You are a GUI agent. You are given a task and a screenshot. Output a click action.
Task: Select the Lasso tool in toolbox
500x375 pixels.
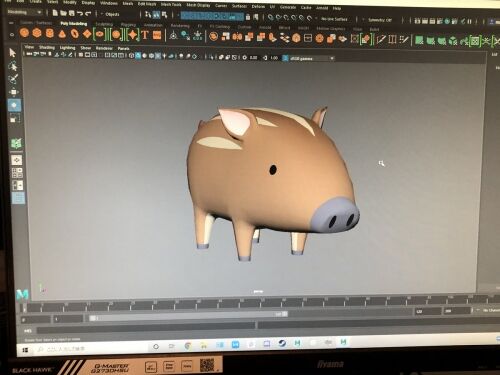[x=13, y=66]
